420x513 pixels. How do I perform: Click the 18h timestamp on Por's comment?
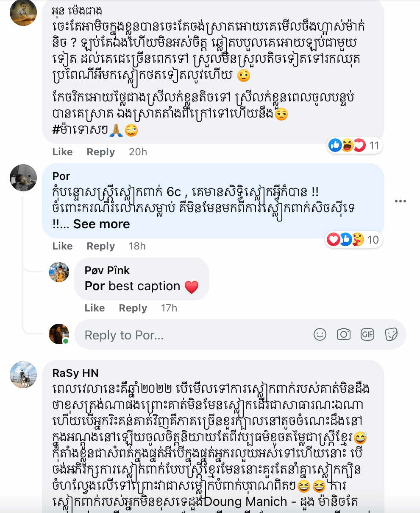[x=137, y=246]
